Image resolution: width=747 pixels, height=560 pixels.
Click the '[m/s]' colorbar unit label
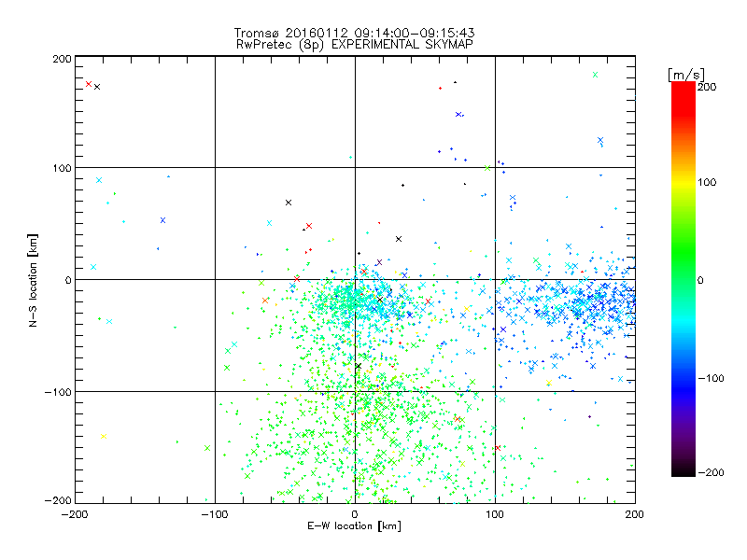pyautogui.click(x=686, y=75)
